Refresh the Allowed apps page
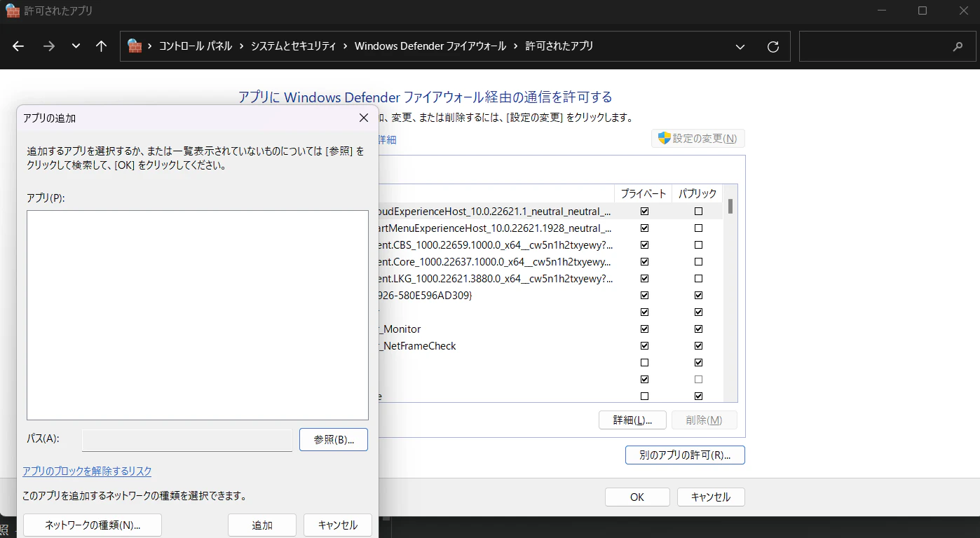This screenshot has height=538, width=980. click(773, 47)
